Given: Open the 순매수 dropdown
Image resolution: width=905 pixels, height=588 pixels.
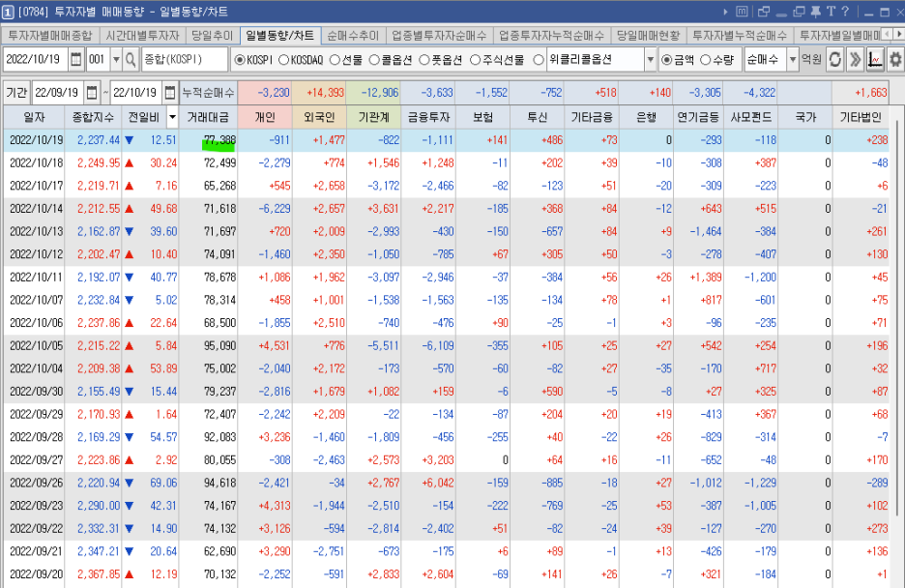Looking at the screenshot, I should 793,59.
